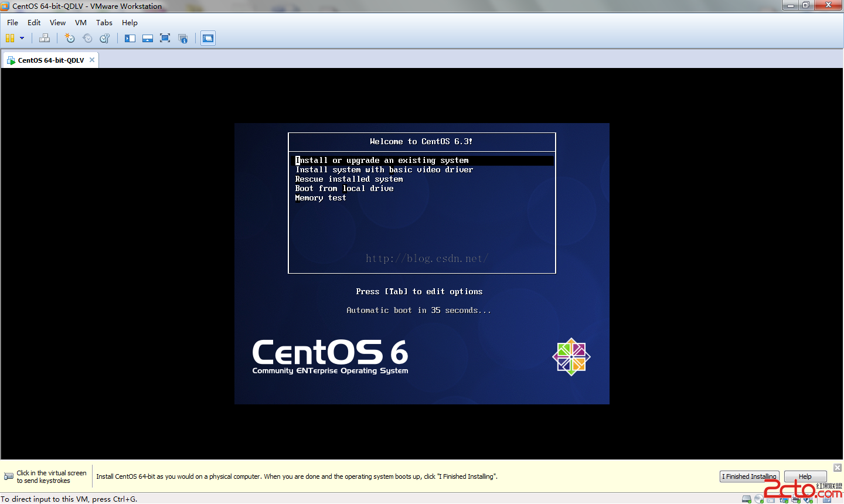
Task: Click the Revert to Snapshot icon
Action: pyautogui.click(x=87, y=38)
